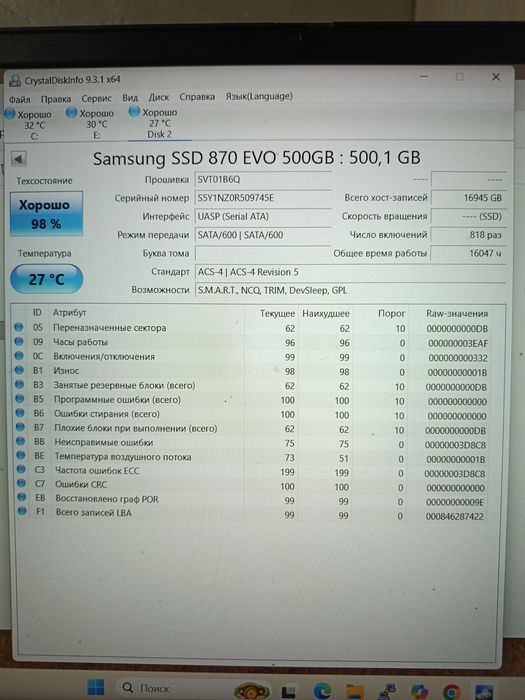
Task: Click the status dot for attribute C3
Action: coord(21,470)
